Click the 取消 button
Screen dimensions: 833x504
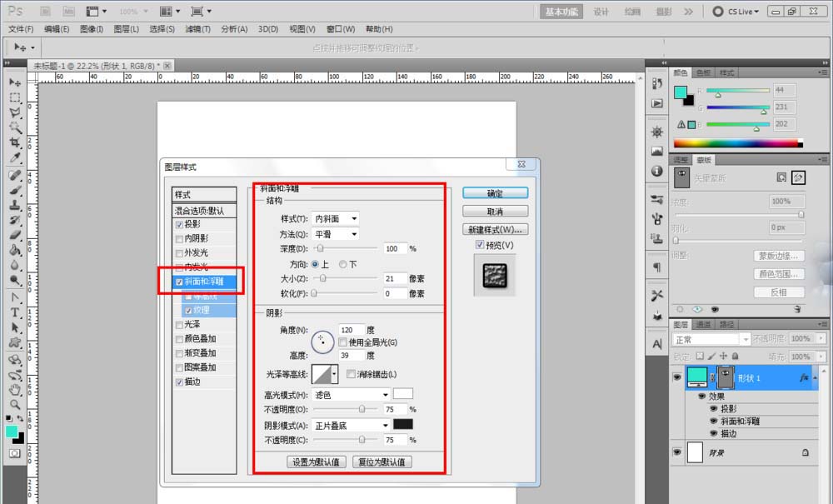(495, 212)
